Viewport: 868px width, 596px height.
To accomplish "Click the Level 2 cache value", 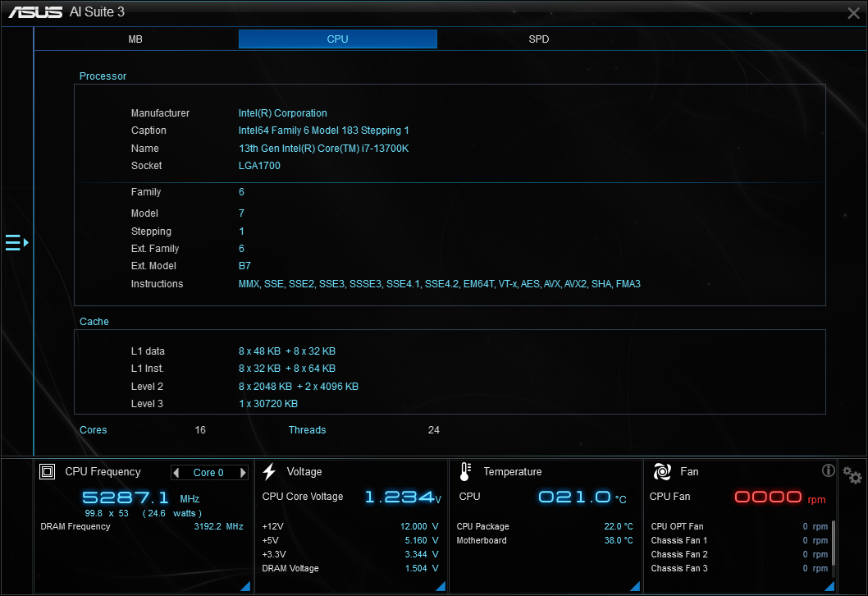I will (299, 387).
